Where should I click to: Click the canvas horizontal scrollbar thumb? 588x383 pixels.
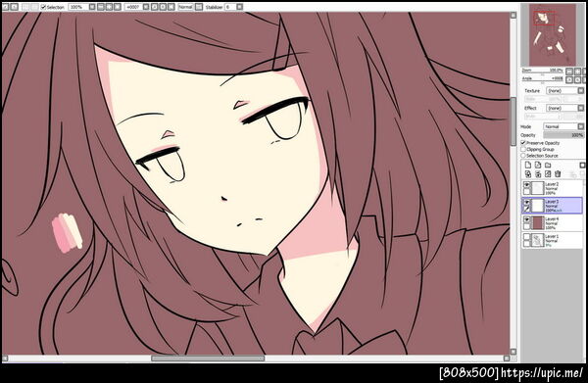pyautogui.click(x=208, y=359)
